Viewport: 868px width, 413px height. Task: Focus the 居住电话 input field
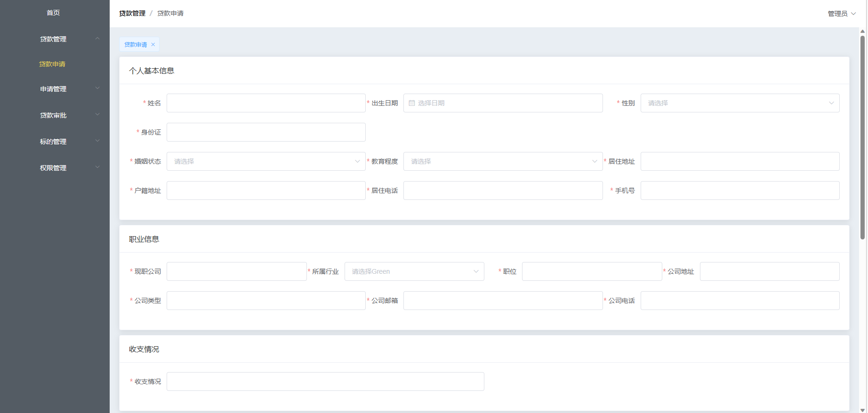pos(503,191)
